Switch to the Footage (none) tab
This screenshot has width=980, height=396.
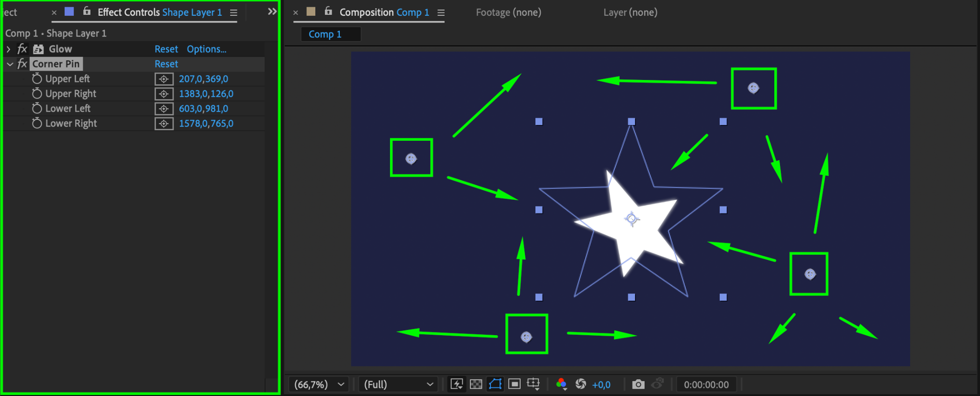point(509,12)
